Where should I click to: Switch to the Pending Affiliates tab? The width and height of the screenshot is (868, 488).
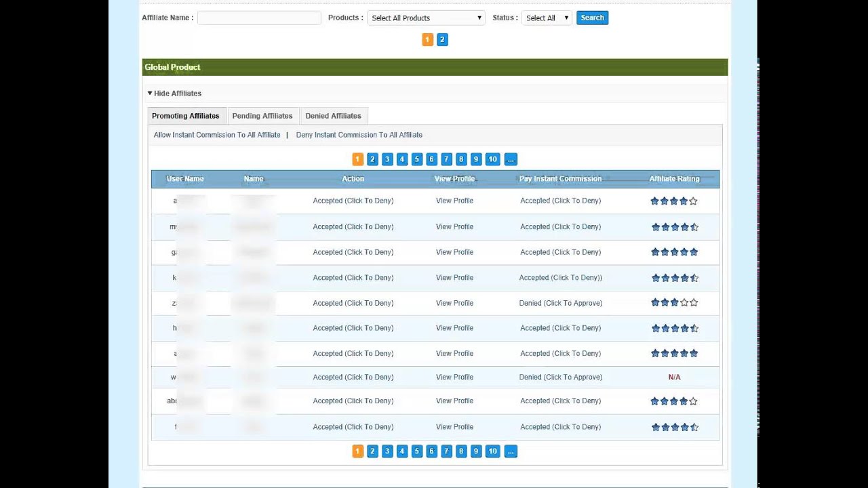[262, 116]
